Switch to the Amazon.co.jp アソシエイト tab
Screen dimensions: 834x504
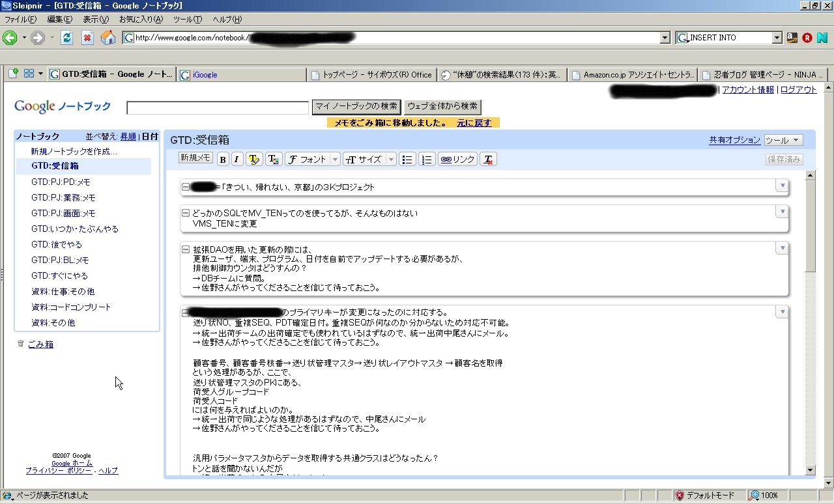(633, 74)
